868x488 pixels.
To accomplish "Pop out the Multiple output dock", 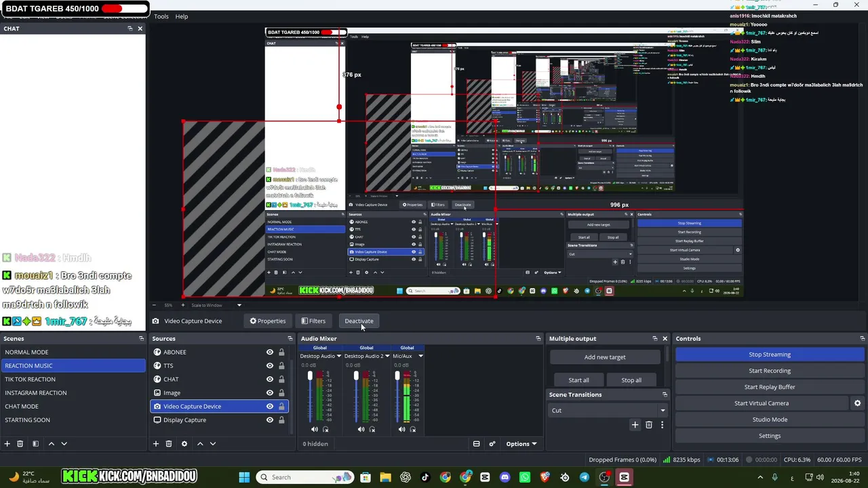I will click(655, 338).
